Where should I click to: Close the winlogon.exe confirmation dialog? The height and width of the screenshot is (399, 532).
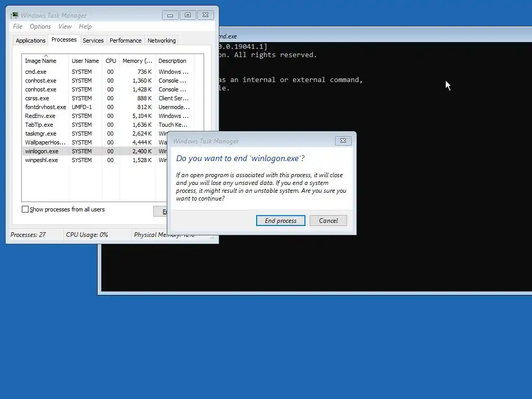tap(343, 140)
